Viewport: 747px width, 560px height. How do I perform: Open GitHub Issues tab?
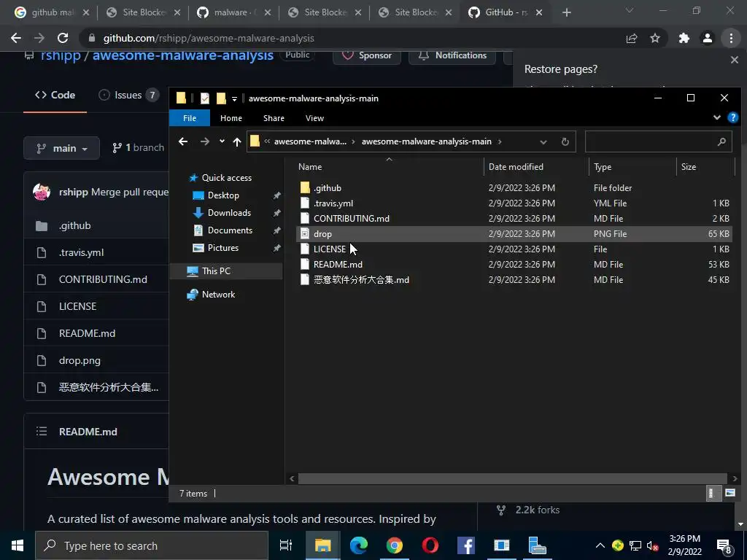click(x=128, y=96)
